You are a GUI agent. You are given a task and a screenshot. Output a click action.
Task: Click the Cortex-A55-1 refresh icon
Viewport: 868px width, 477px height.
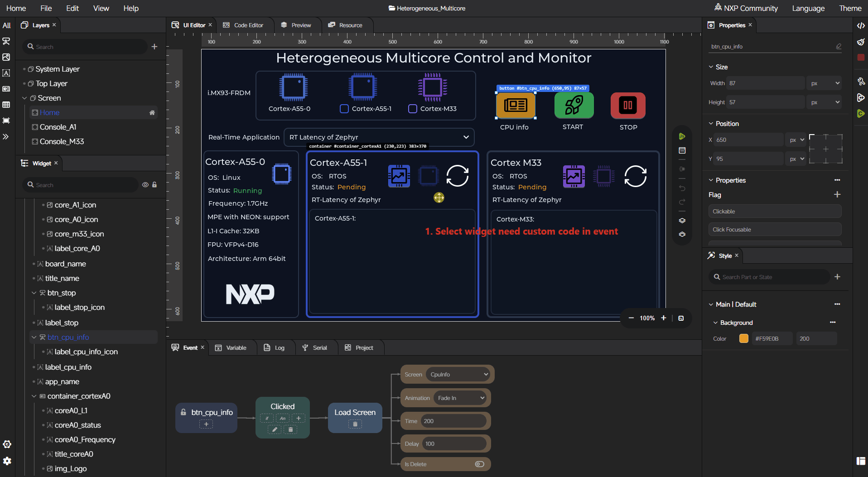pyautogui.click(x=458, y=176)
